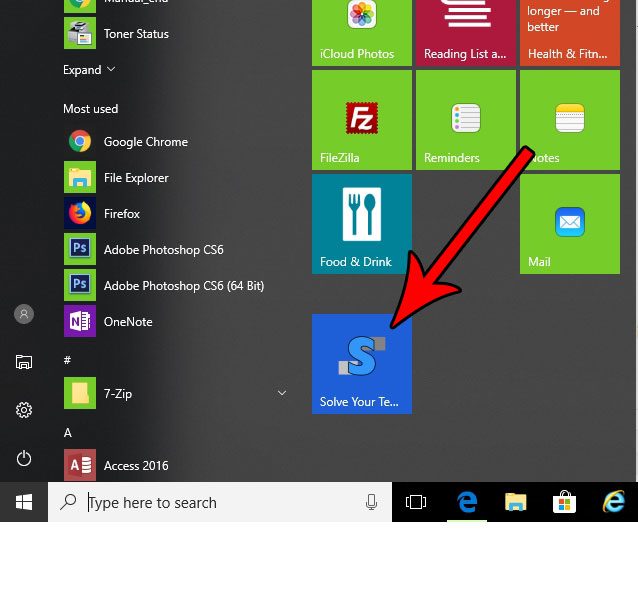Viewport: 638px width, 607px height.
Task: Open Firefox from the app list
Action: [x=121, y=214]
